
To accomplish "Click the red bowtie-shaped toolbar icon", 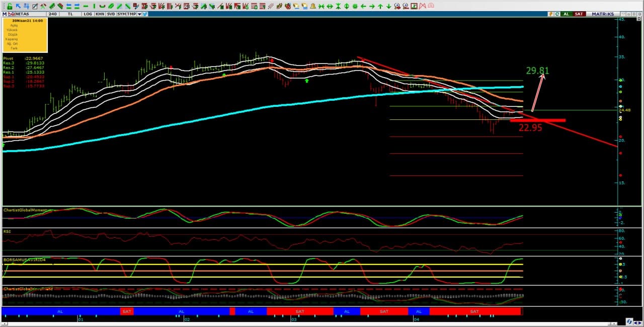I will click(422, 6).
